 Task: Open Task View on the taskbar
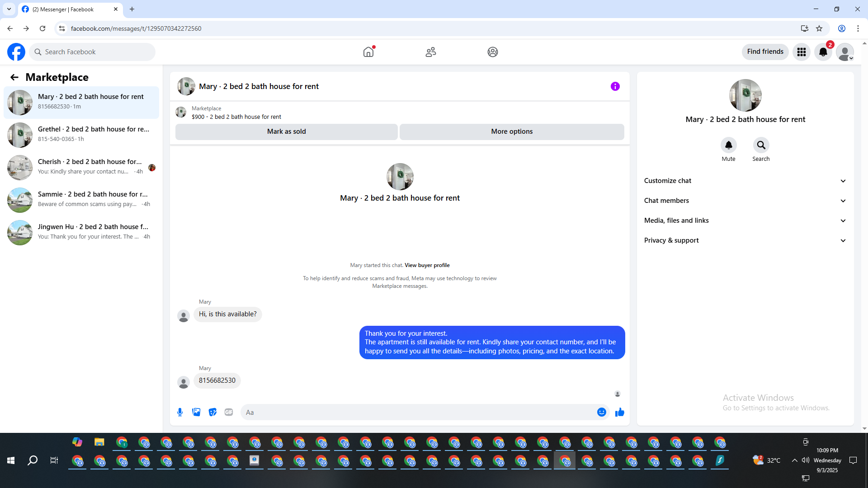54,460
